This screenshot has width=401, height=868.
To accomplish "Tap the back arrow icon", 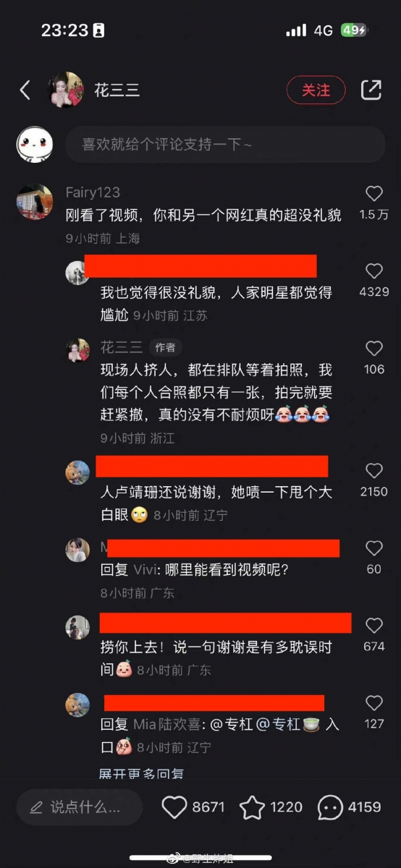I will [25, 90].
